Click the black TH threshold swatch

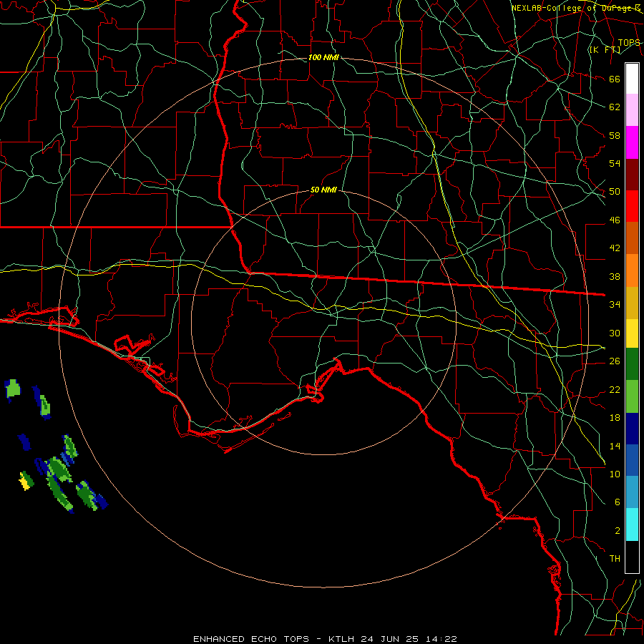[632, 557]
